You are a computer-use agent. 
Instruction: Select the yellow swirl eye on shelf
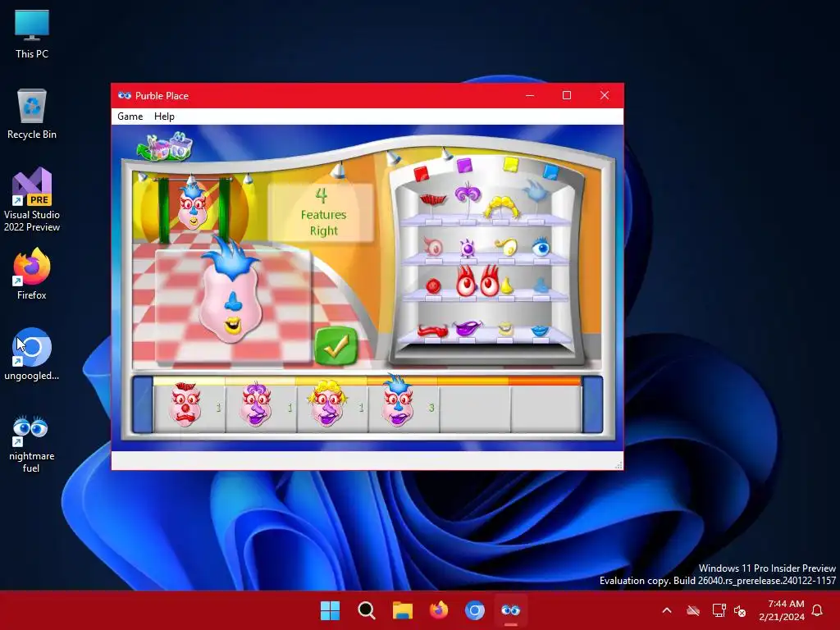(x=505, y=247)
